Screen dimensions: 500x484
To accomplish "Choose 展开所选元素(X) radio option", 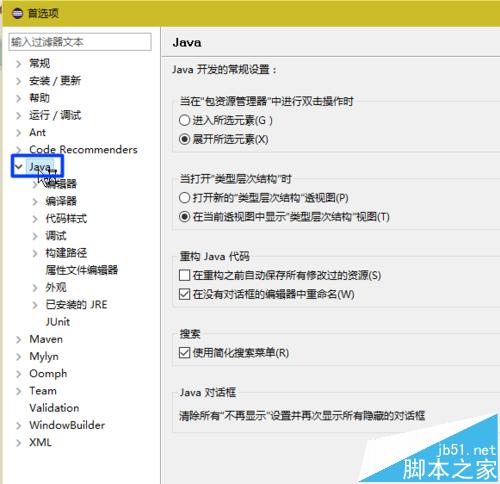I will (184, 139).
